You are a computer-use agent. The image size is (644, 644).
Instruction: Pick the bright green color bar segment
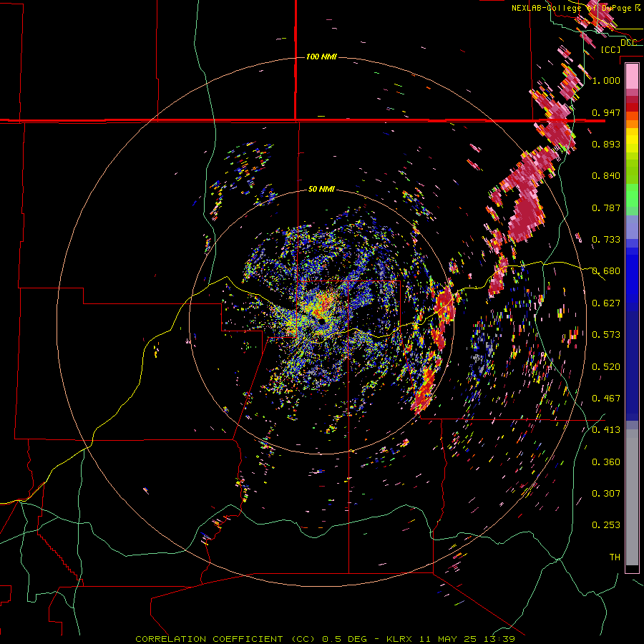pos(632,195)
